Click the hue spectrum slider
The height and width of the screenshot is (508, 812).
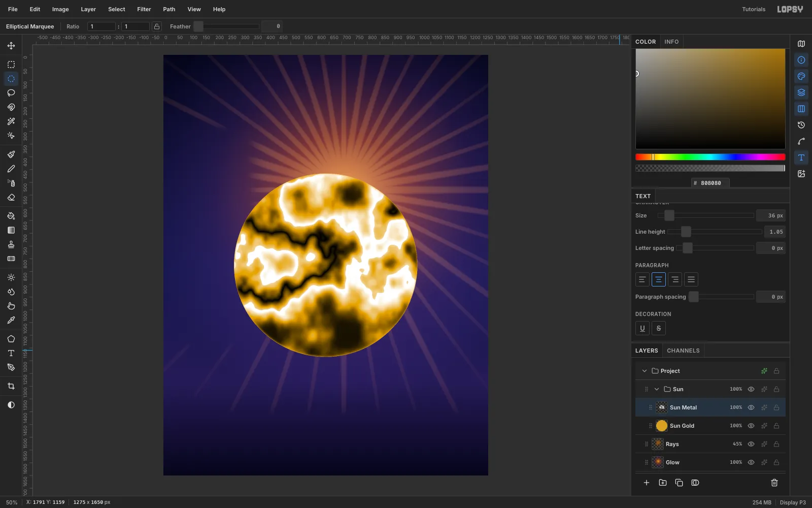tap(710, 157)
